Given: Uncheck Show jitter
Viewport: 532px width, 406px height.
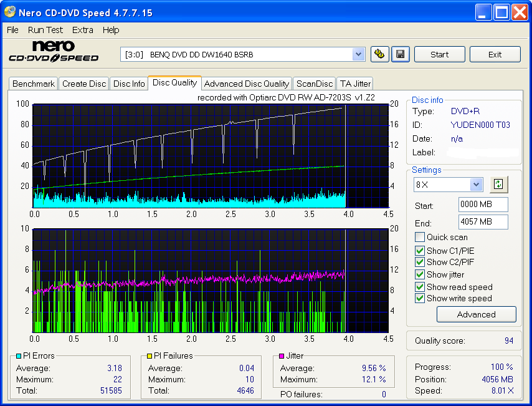Looking at the screenshot, I should [420, 274].
